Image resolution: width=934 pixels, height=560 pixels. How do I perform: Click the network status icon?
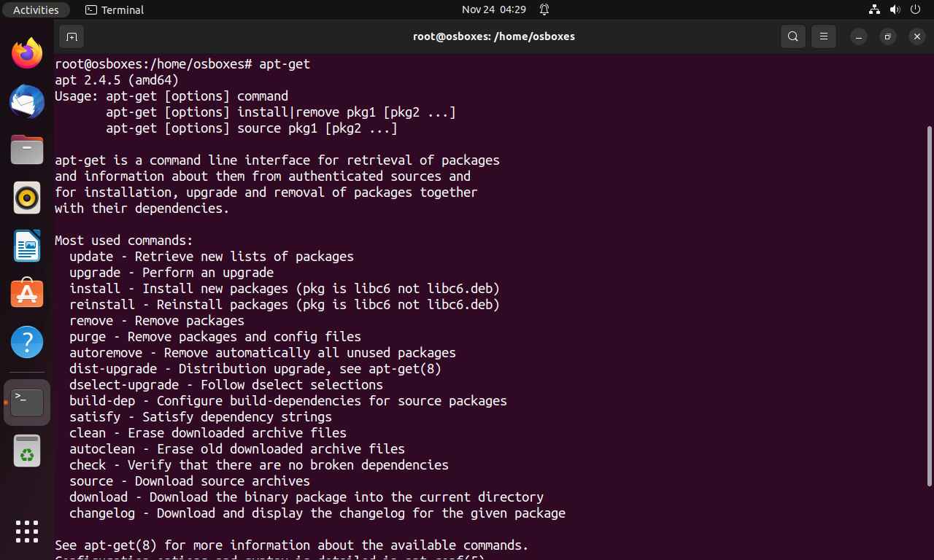[874, 9]
